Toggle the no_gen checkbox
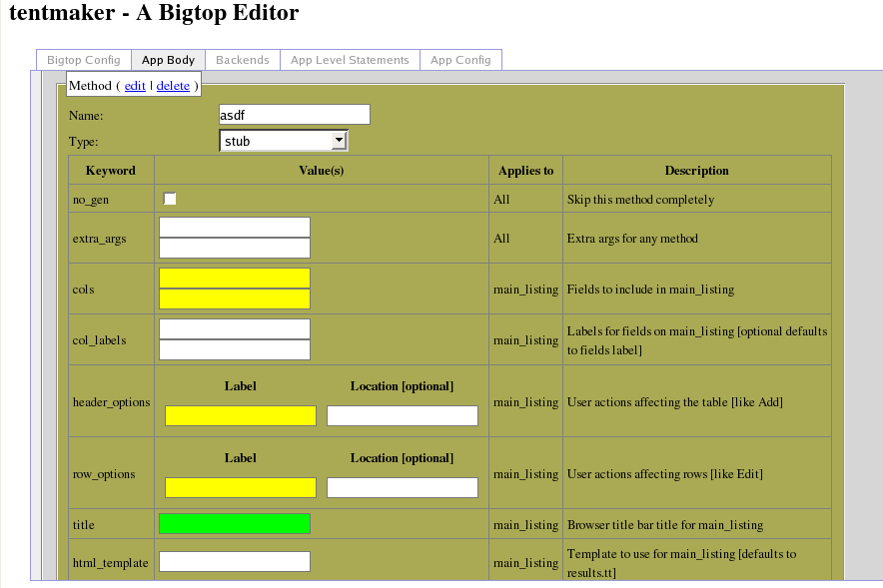Viewport: 883px width, 588px height. [170, 199]
